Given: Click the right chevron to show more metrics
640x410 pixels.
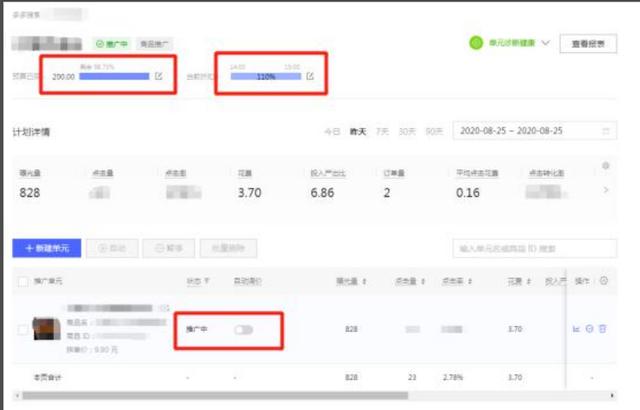Looking at the screenshot, I should 606,190.
